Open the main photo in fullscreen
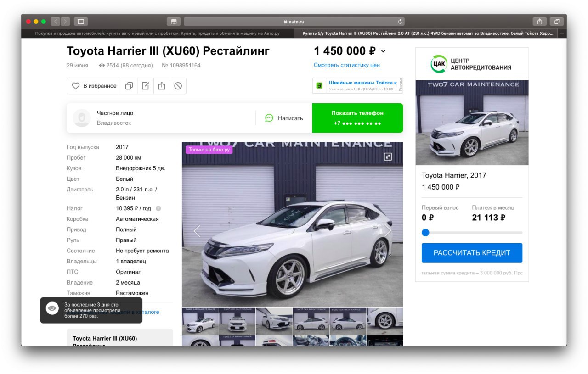Image resolution: width=588 pixels, height=374 pixels. point(388,156)
